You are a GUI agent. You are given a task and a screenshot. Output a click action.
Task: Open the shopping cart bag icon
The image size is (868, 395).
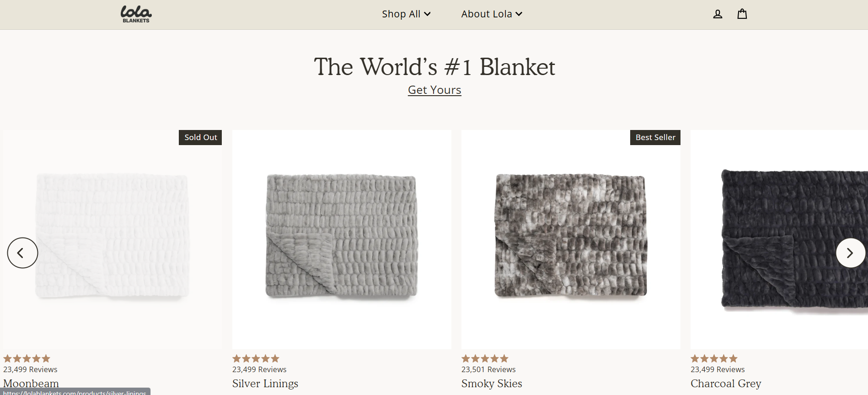click(742, 14)
